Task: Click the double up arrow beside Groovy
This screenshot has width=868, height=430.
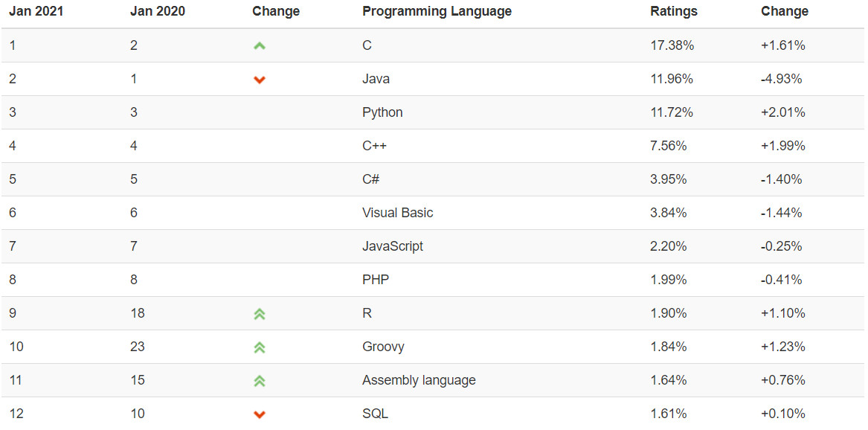Action: [x=259, y=347]
